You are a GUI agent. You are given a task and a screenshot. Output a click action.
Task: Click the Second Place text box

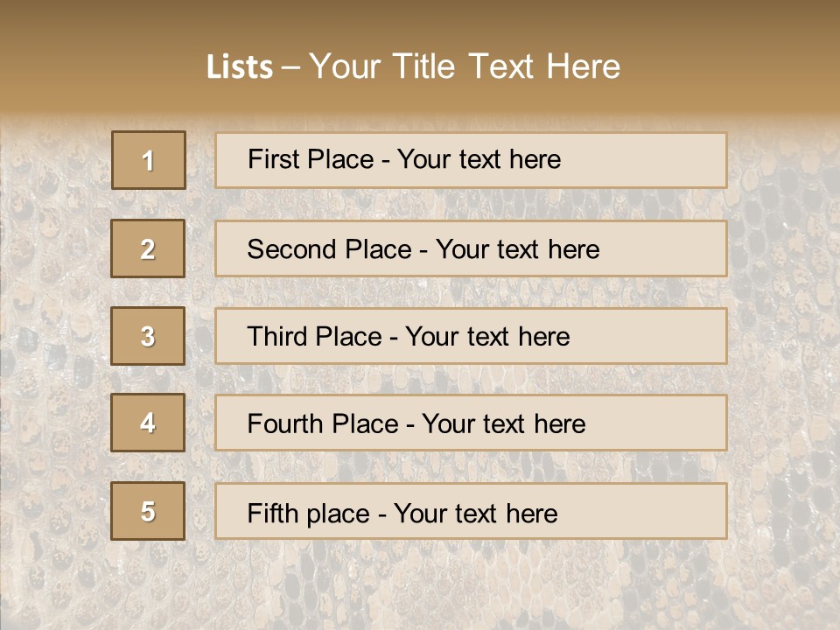pyautogui.click(x=471, y=248)
